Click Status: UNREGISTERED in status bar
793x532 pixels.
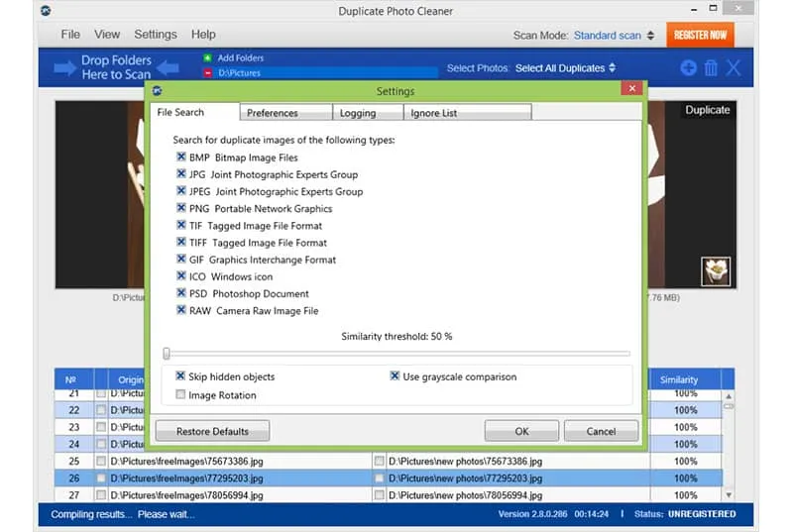pos(685,514)
